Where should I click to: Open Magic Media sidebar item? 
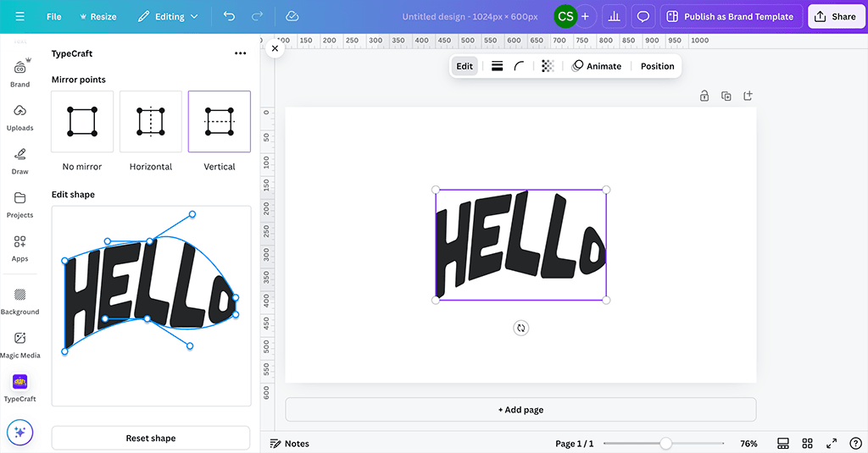click(x=20, y=345)
